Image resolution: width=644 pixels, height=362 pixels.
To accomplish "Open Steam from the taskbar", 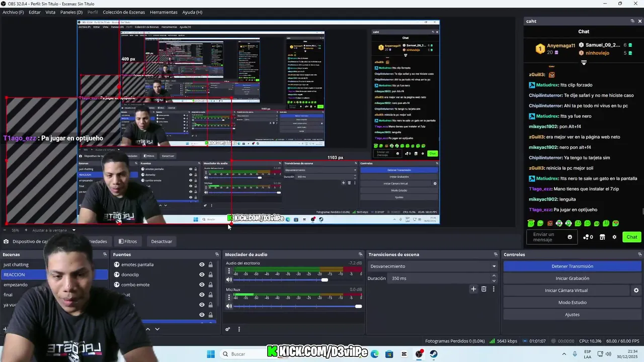I will click(x=434, y=354).
